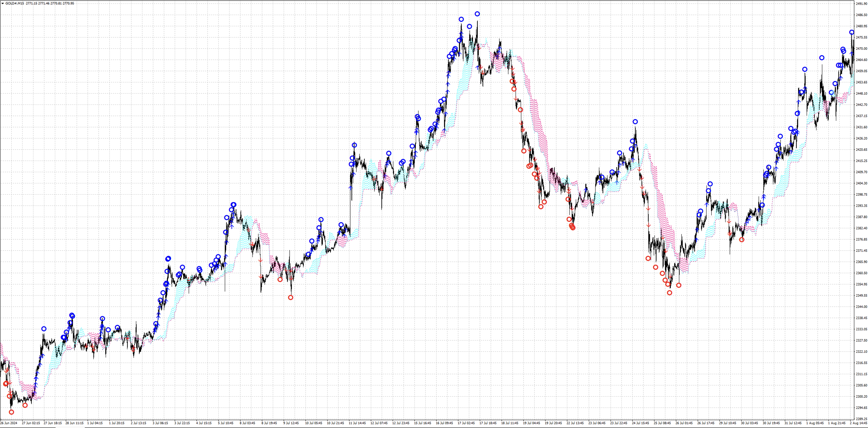Image resolution: width=868 pixels, height=428 pixels.
Task: Click the 2770.95 close price in header
Action: tap(68, 3)
